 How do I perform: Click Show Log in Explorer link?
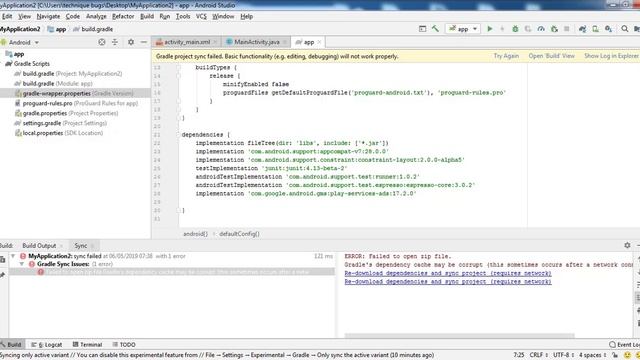(x=611, y=56)
